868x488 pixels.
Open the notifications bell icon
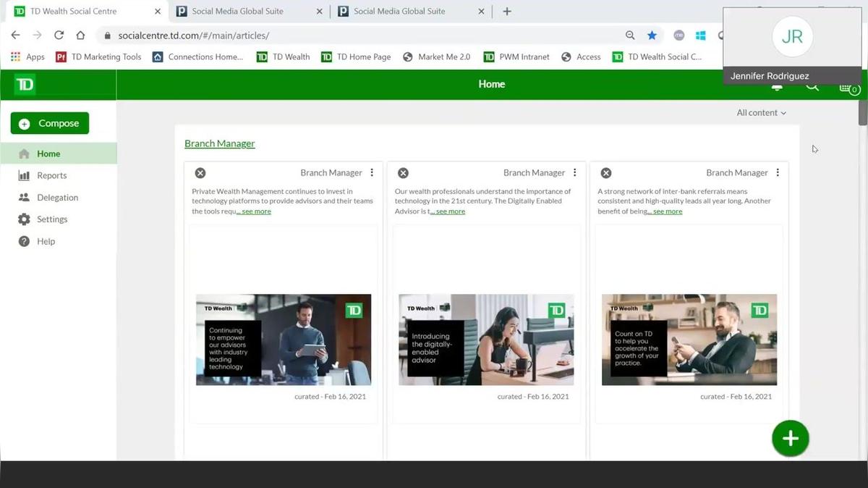[x=777, y=88]
